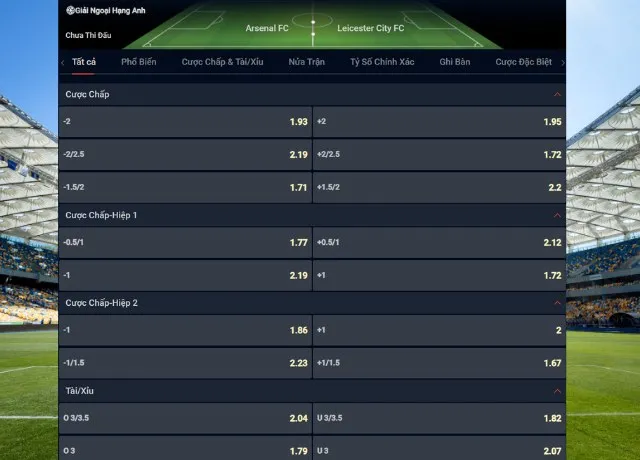This screenshot has height=460, width=640.
Task: Bet Under 3/3.5 at odds 1.82
Action: (439, 418)
